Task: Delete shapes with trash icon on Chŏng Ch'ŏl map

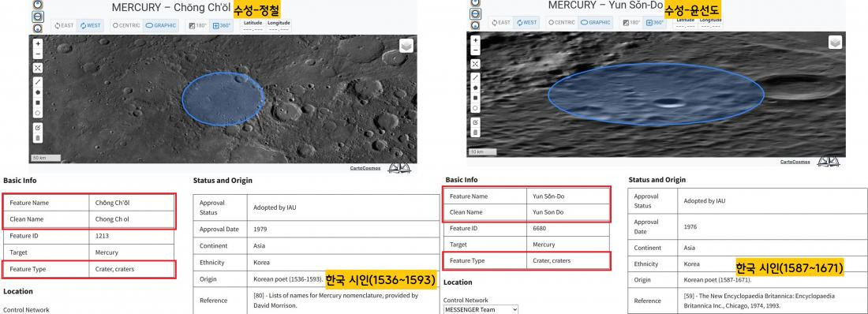Action: 38,138
